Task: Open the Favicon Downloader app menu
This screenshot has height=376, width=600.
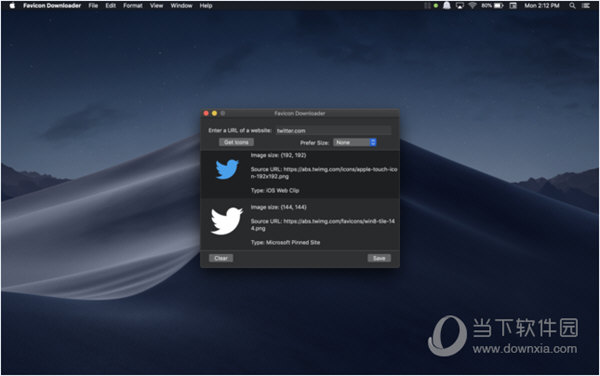Action: pos(52,5)
